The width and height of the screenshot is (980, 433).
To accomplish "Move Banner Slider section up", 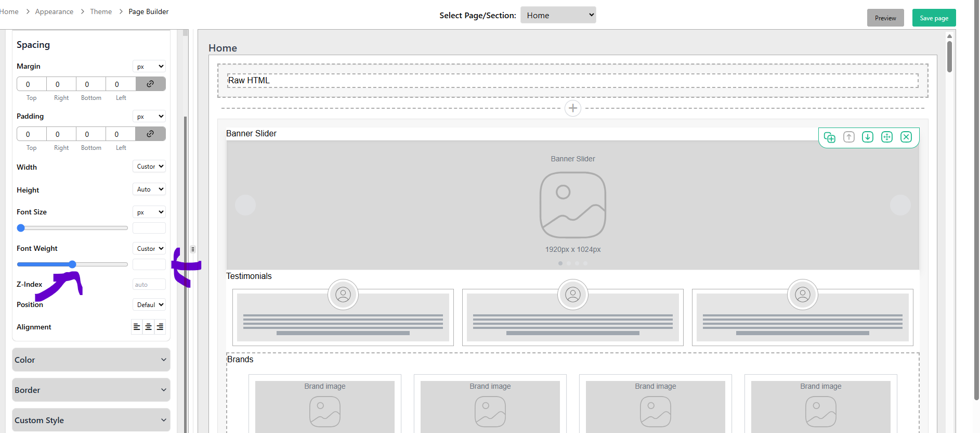I will 849,137.
